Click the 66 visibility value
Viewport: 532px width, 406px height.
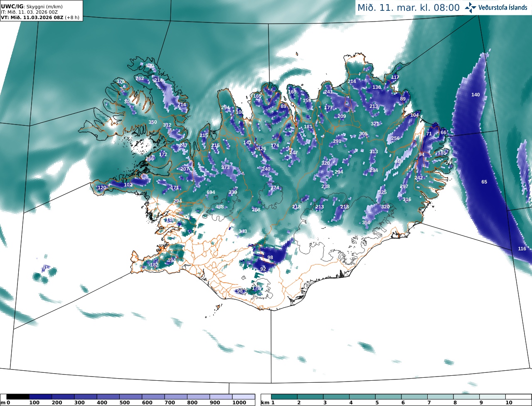(443, 132)
